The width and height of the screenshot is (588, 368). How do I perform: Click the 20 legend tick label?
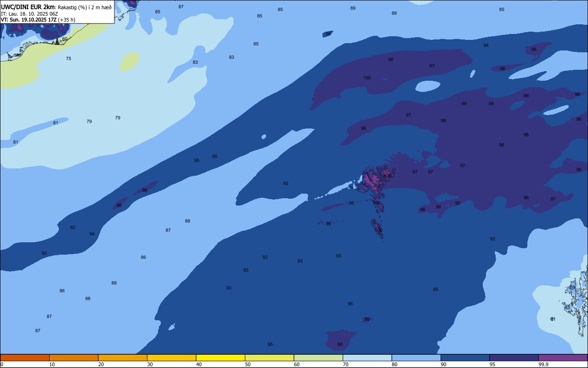[101, 364]
